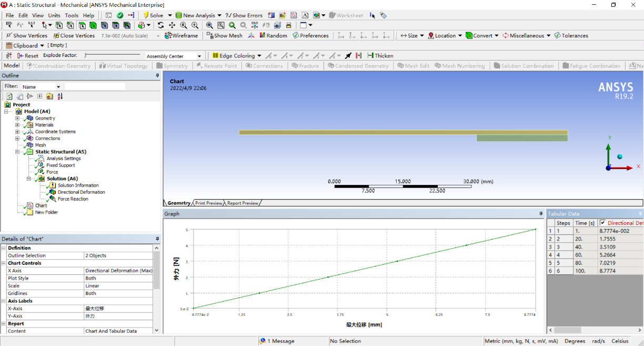Viewport: 644px width, 346px height.
Task: Toggle the Directional Deformation column checkbox
Action: (603, 223)
